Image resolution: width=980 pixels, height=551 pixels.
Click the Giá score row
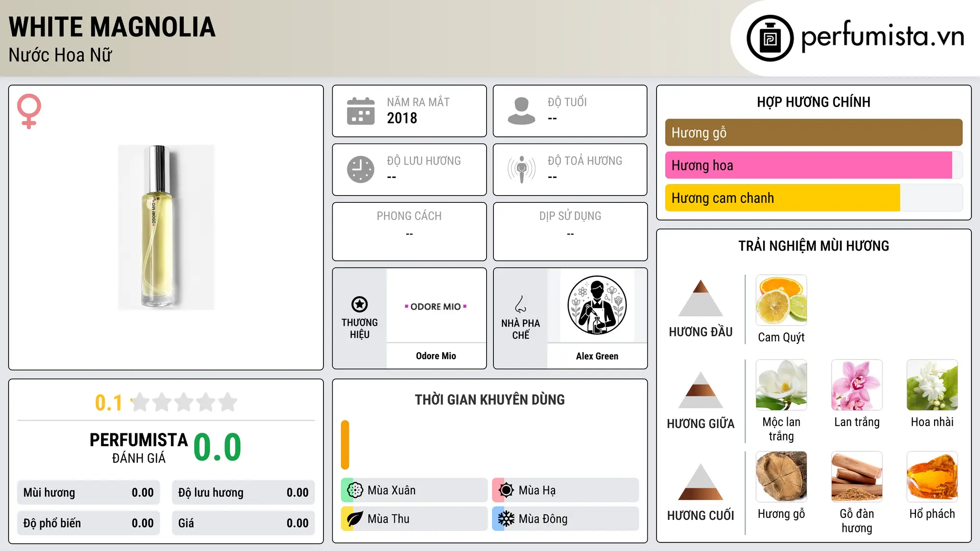(x=243, y=523)
